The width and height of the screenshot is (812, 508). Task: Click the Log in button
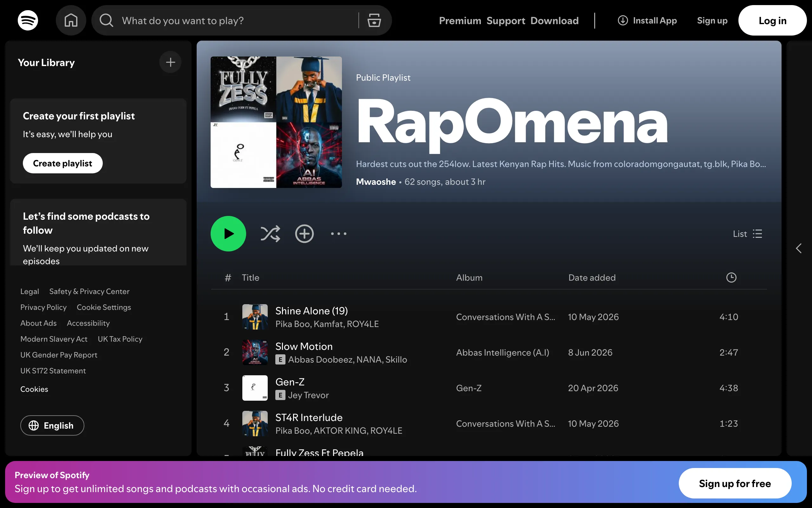(772, 21)
